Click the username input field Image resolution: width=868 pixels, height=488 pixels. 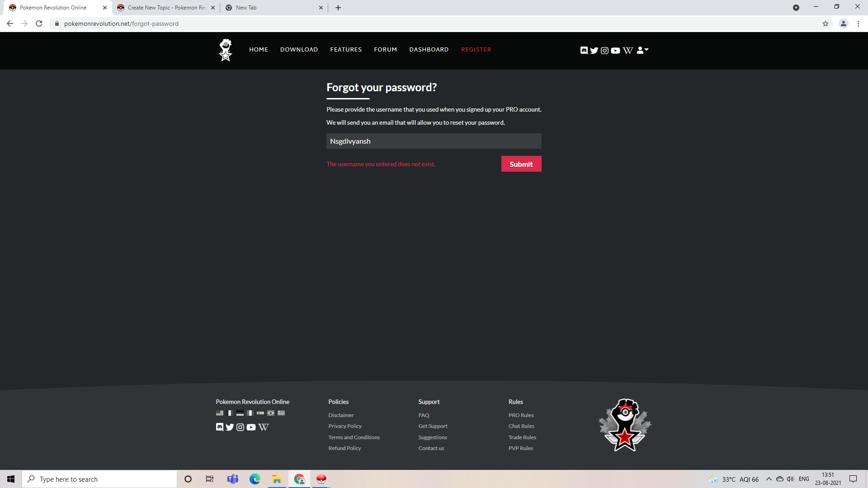click(434, 141)
